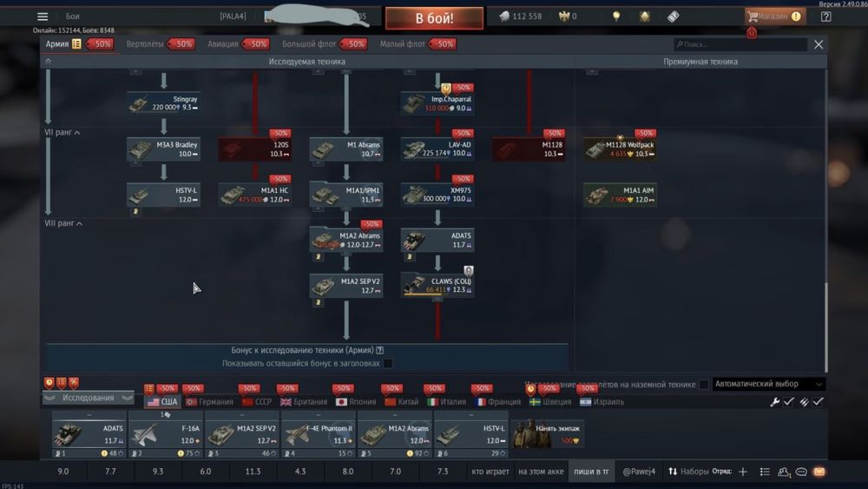868x489 pixels.
Task: Open Автоматический выбор dropdown
Action: 768,384
